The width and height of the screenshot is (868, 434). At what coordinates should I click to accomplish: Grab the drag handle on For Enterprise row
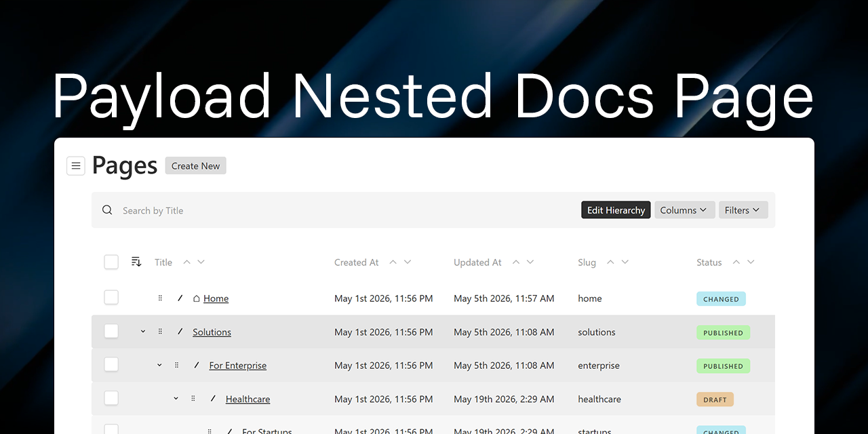tap(176, 365)
